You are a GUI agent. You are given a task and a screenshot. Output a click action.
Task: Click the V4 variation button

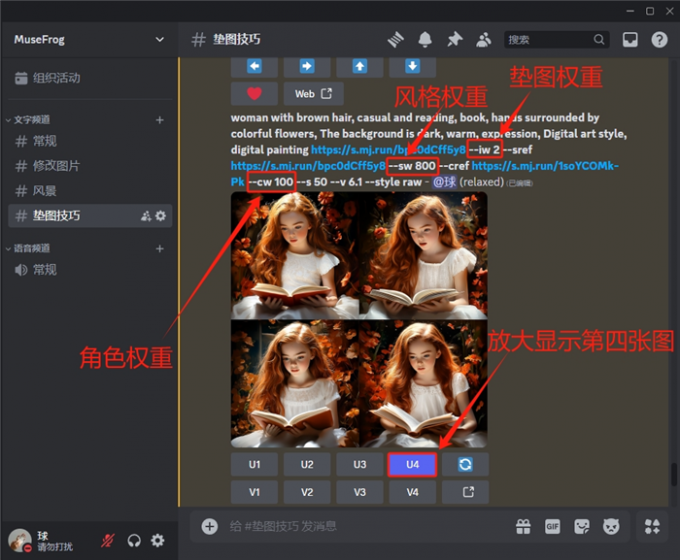click(412, 492)
